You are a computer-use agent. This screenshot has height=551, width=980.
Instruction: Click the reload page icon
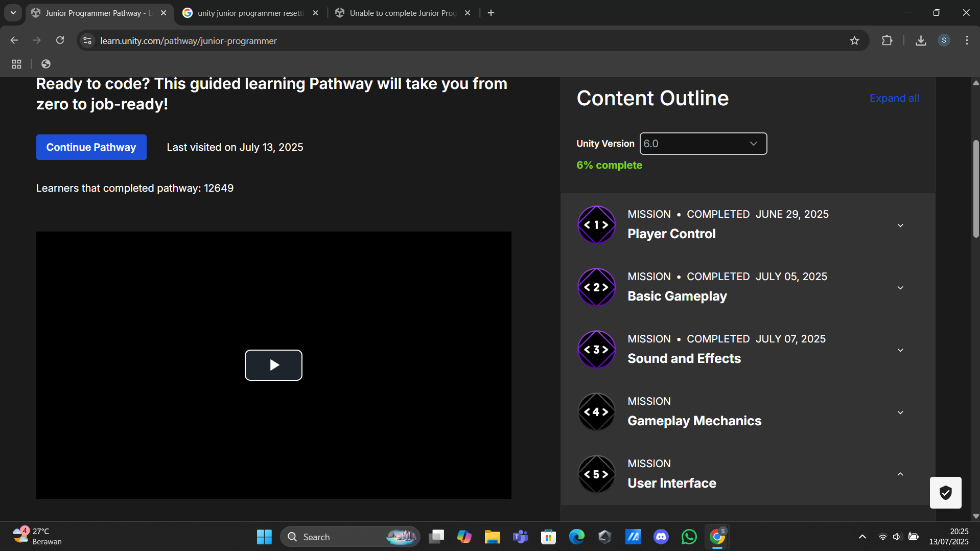coord(60,40)
